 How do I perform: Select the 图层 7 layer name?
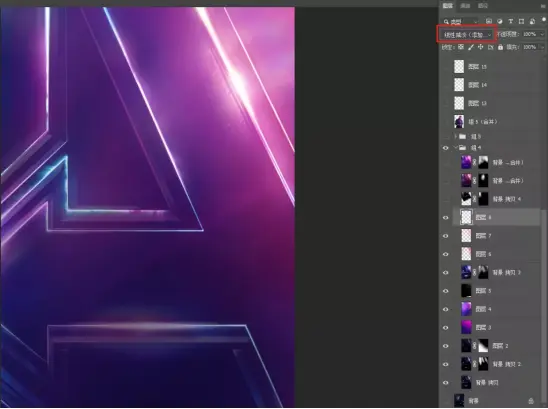pos(483,236)
